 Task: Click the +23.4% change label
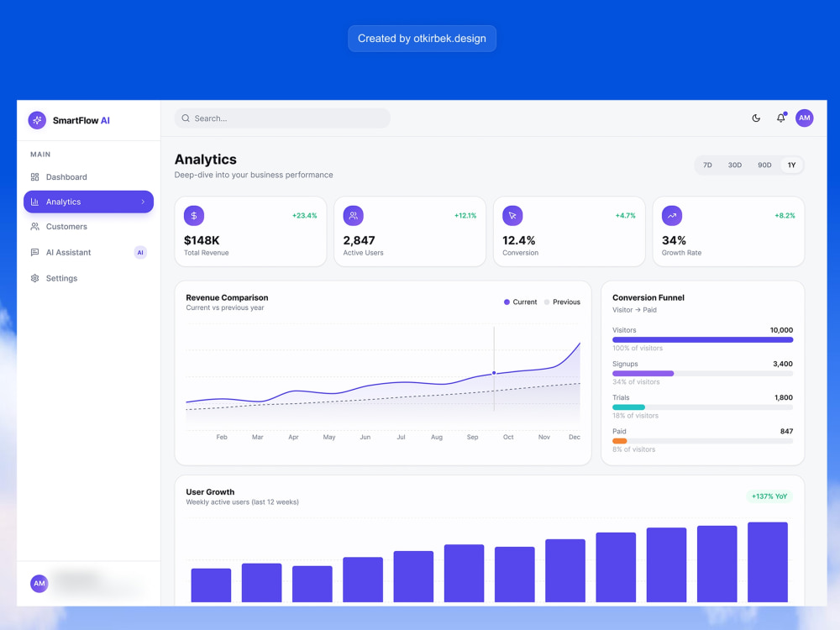click(304, 215)
